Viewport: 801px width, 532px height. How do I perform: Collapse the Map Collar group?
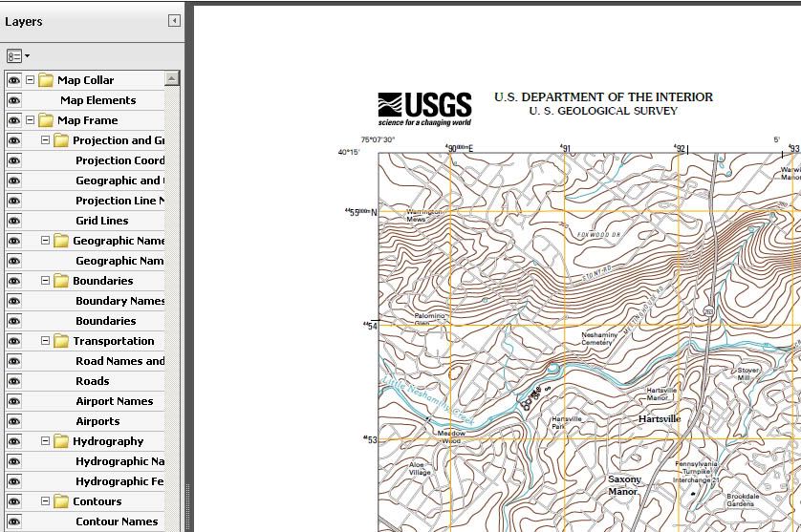coord(31,79)
